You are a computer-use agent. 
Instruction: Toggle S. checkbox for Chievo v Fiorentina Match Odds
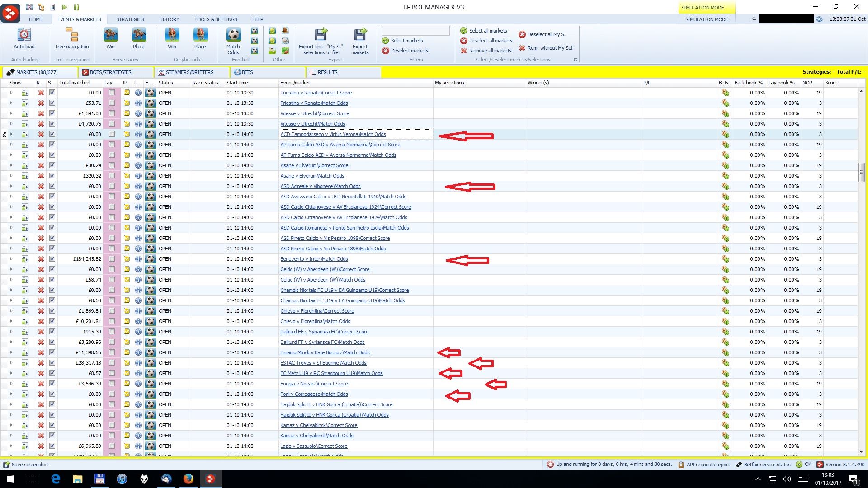tap(52, 321)
